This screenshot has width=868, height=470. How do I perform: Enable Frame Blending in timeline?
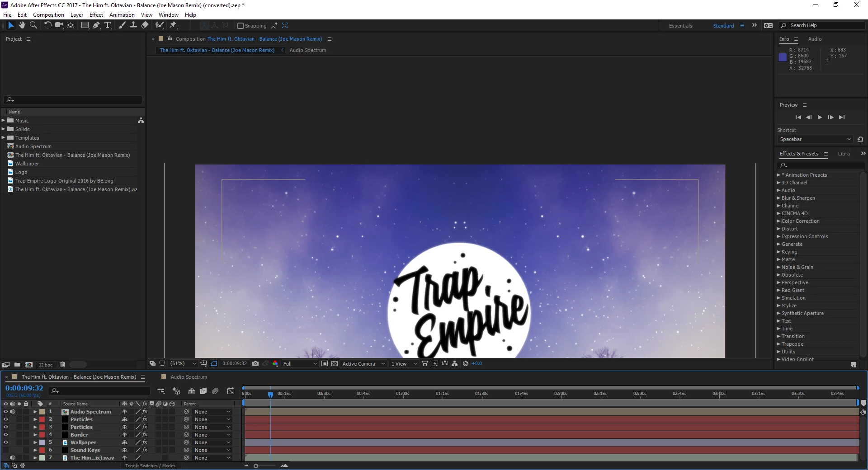click(x=203, y=391)
